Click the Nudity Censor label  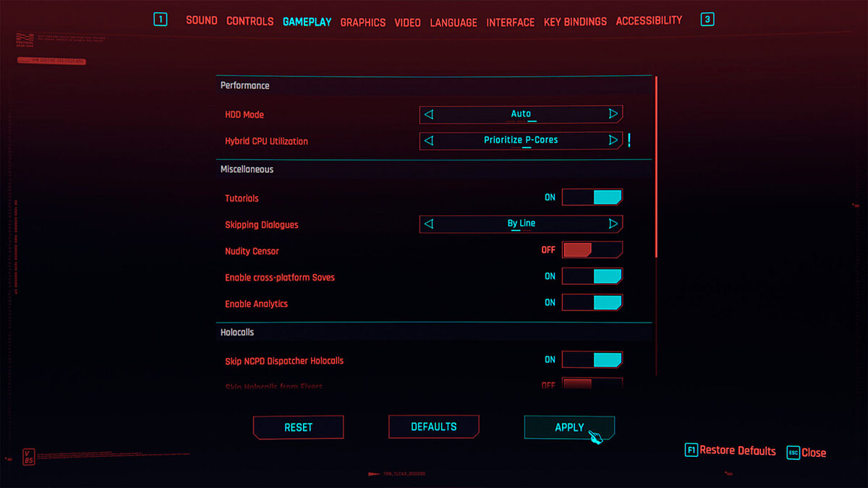[252, 251]
